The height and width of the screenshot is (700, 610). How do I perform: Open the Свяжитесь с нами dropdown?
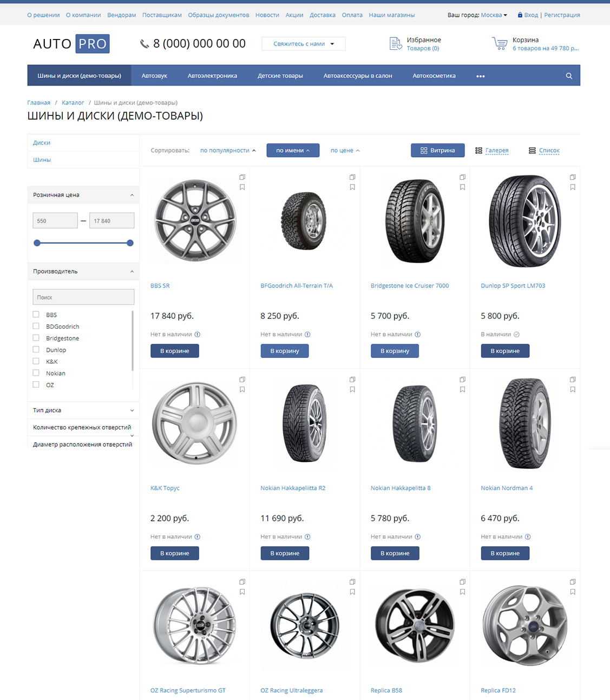click(x=303, y=44)
